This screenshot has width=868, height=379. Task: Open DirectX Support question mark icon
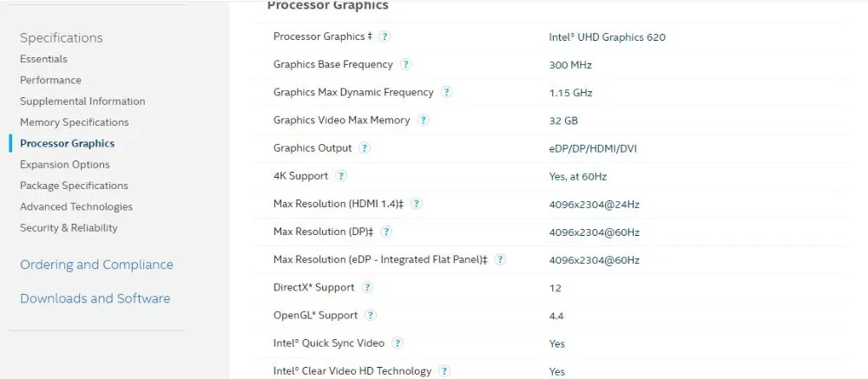coord(367,288)
